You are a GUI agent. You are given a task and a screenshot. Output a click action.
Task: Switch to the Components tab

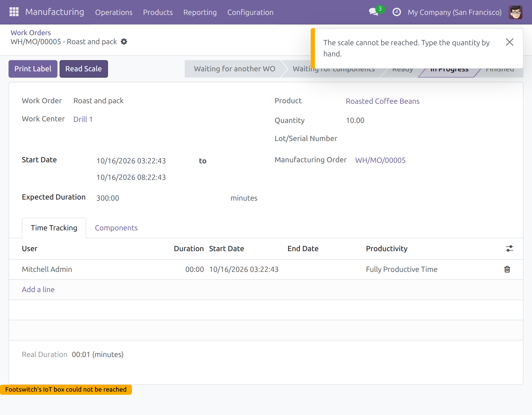click(x=116, y=228)
